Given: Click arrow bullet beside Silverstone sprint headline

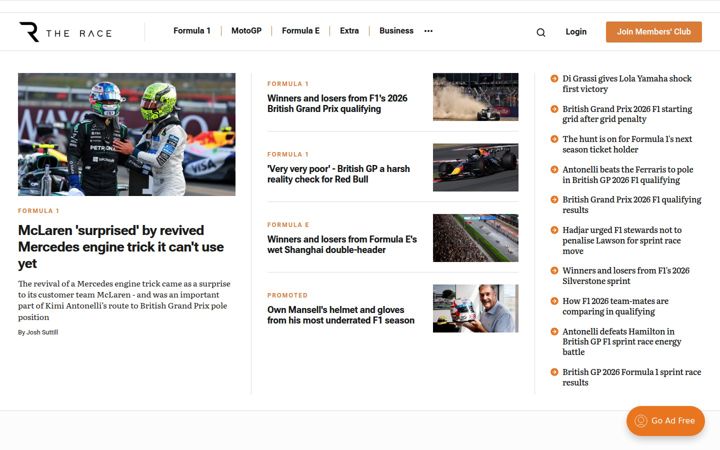Looking at the screenshot, I should coord(554,270).
